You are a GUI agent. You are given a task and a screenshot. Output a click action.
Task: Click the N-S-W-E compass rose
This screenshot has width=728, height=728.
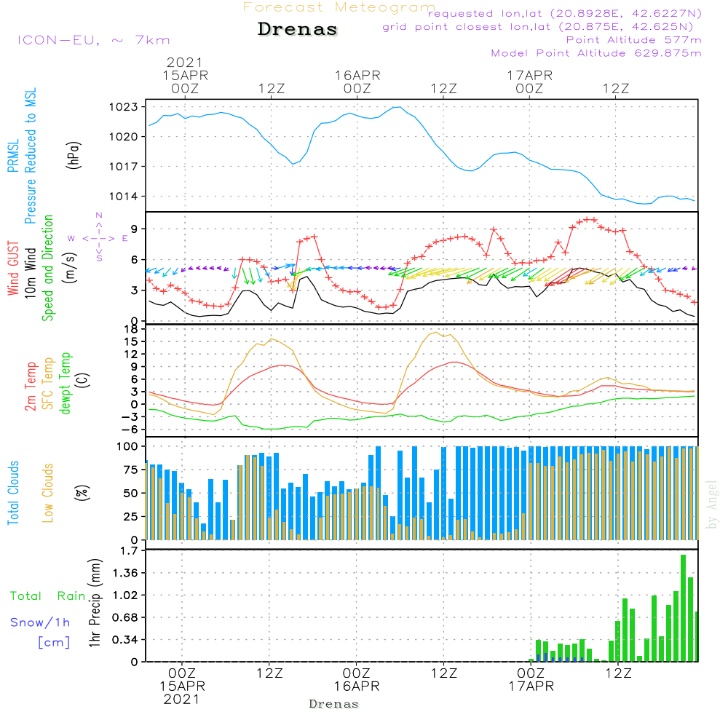click(x=98, y=238)
